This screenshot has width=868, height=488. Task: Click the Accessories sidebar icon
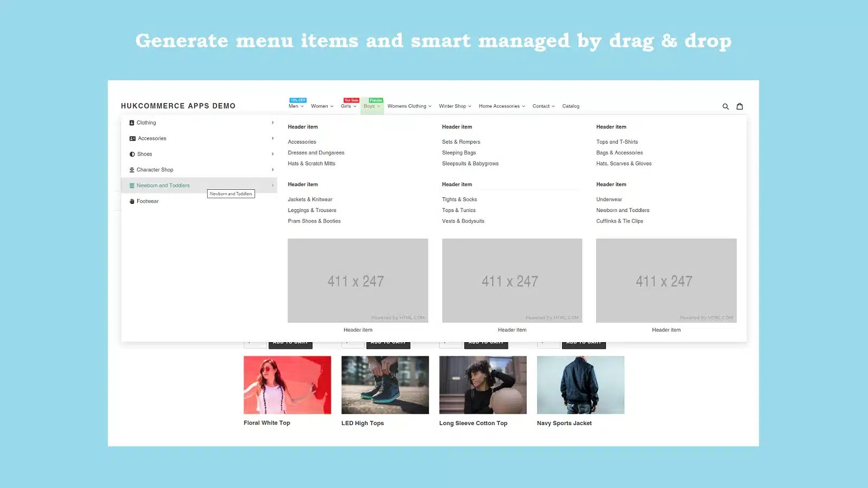[x=132, y=138]
